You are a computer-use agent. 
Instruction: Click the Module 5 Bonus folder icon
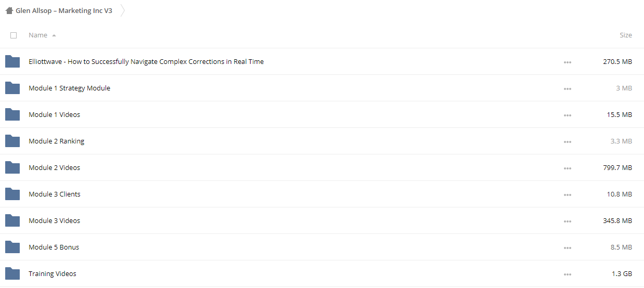(x=12, y=247)
